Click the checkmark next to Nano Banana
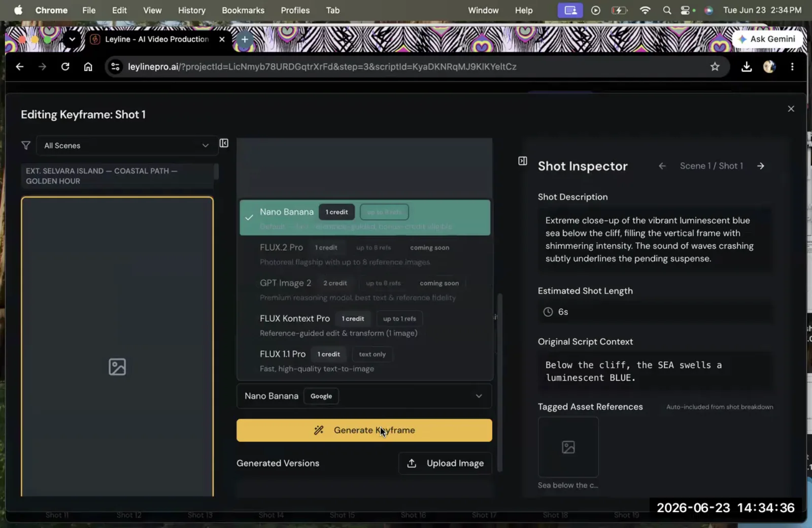Viewport: 812px width, 528px height. (249, 217)
